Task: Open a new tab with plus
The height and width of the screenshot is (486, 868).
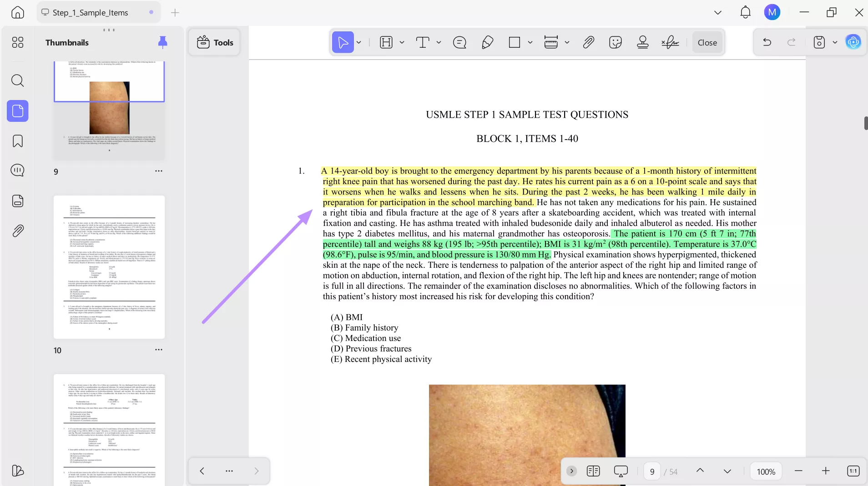Action: 175,12
